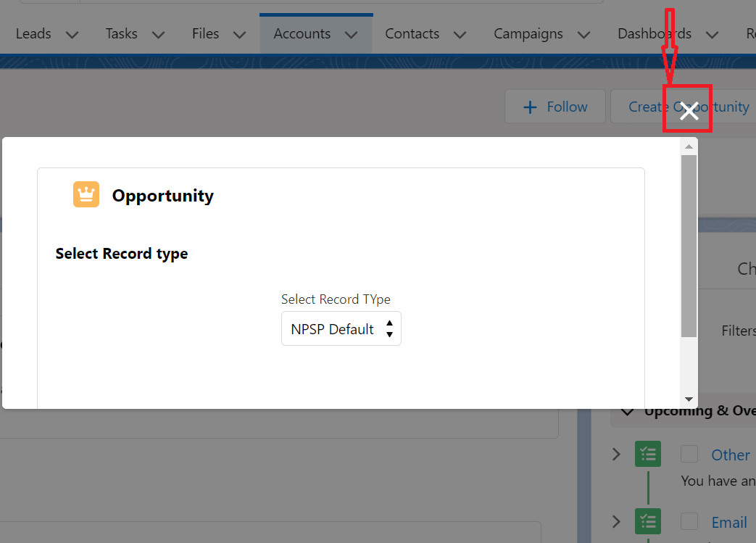Click the task icon beside Email
The height and width of the screenshot is (543, 756).
(648, 521)
